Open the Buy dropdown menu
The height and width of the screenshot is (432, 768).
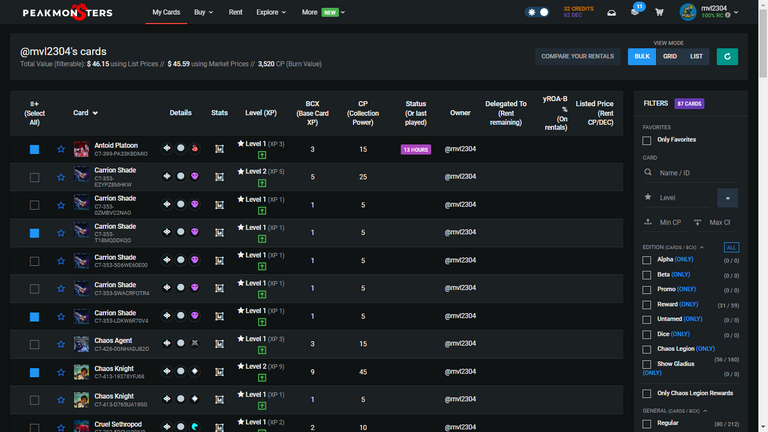click(203, 12)
